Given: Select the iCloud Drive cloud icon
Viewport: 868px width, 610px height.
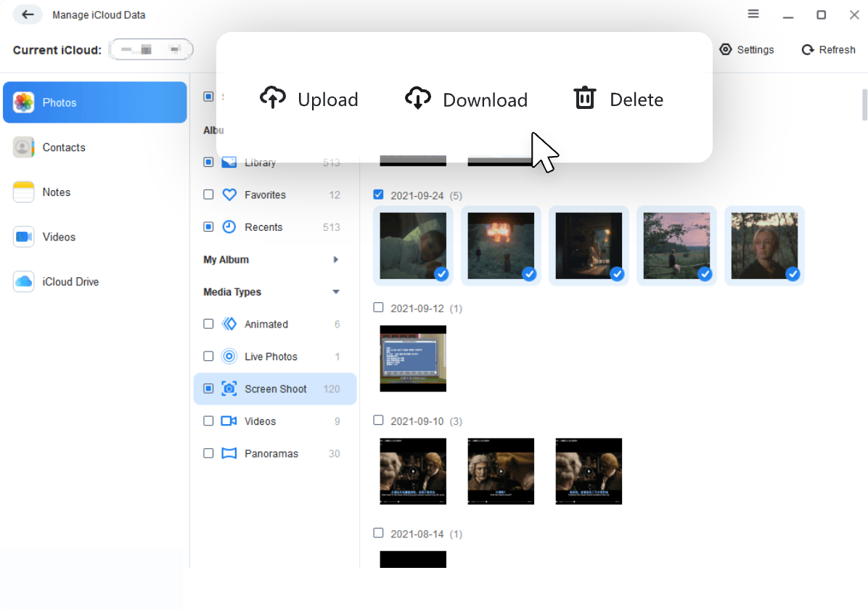Looking at the screenshot, I should (x=24, y=282).
